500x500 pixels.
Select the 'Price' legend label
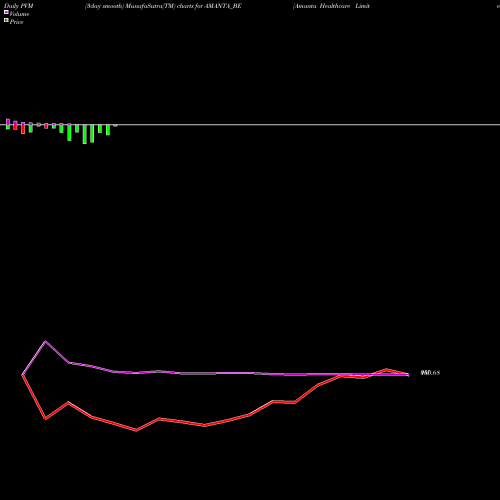[16, 22]
